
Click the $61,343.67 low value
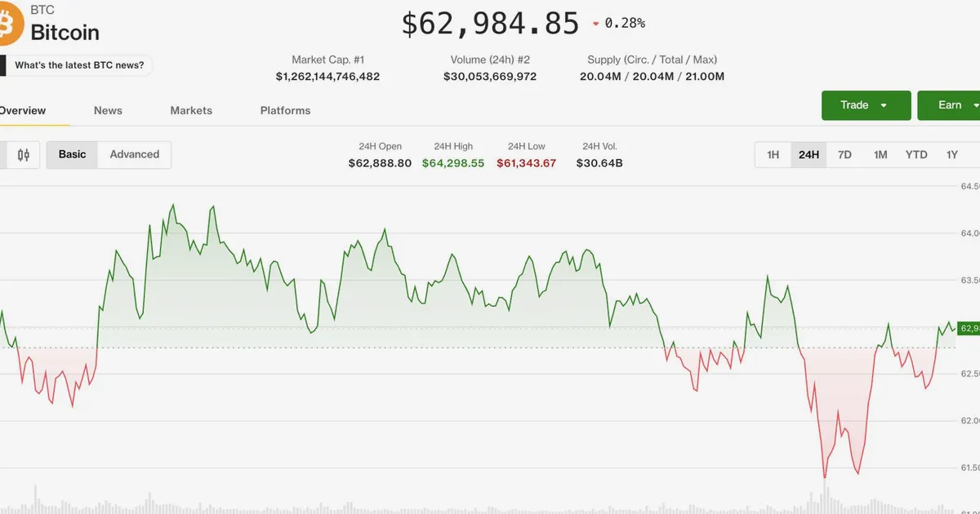(527, 163)
